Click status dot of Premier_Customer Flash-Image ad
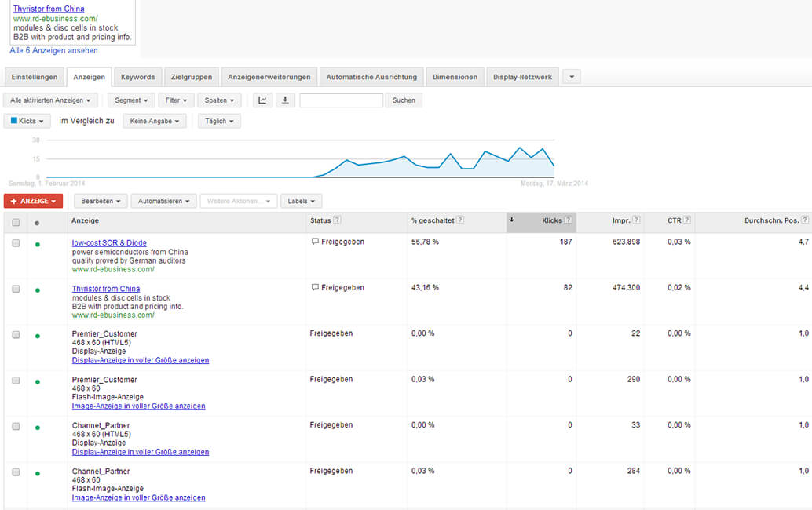 37,382
